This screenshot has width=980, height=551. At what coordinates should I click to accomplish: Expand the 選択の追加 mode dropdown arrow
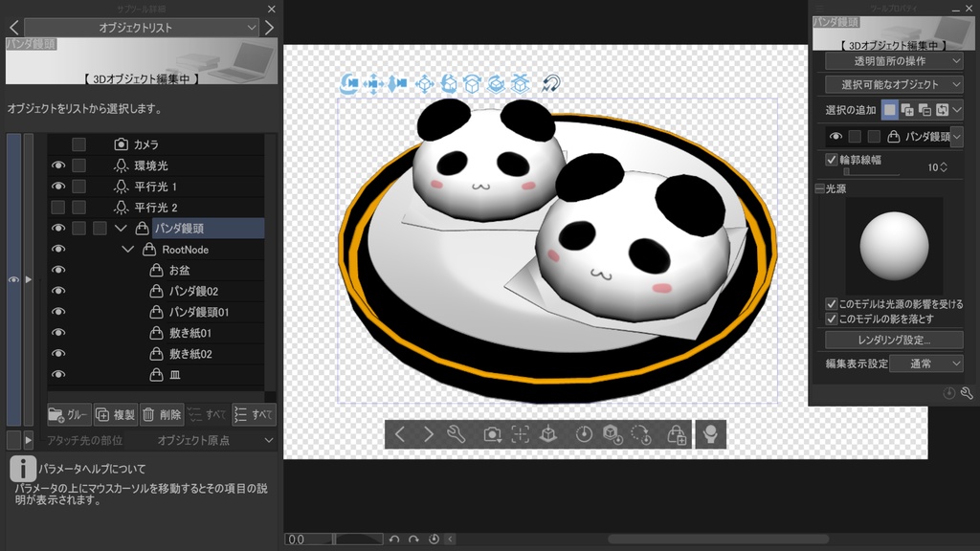pyautogui.click(x=957, y=111)
